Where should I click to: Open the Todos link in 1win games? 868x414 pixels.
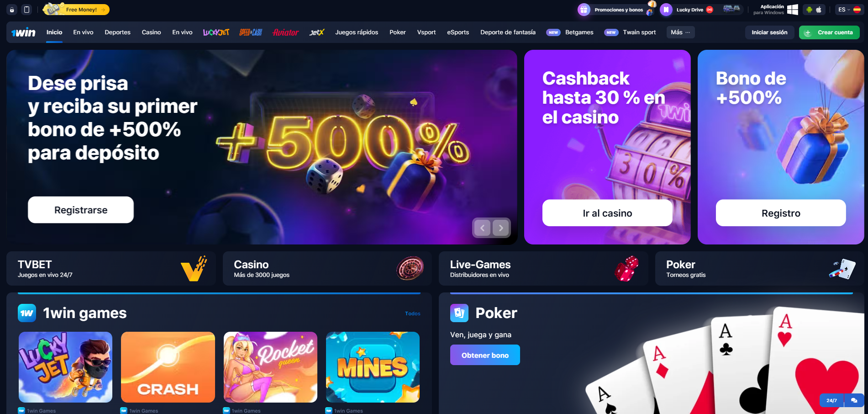tap(412, 313)
